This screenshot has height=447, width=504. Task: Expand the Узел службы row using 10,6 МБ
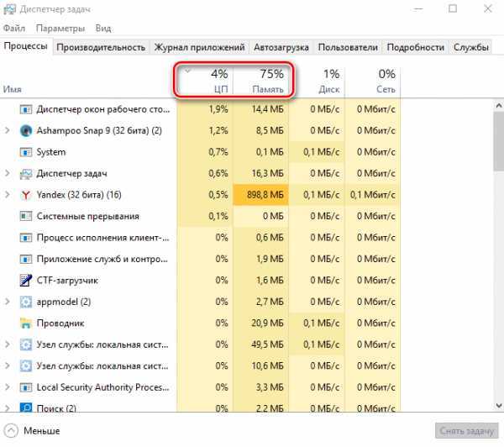(x=8, y=366)
